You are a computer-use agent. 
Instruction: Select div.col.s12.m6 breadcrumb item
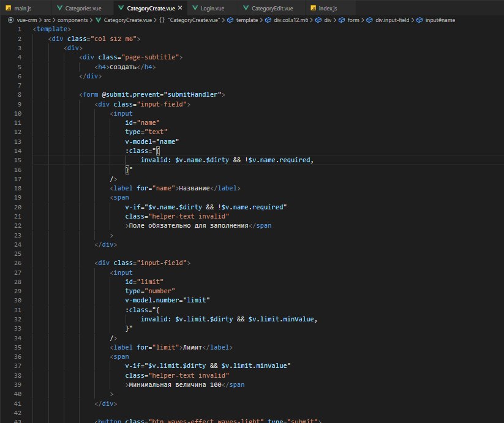[x=291, y=20]
